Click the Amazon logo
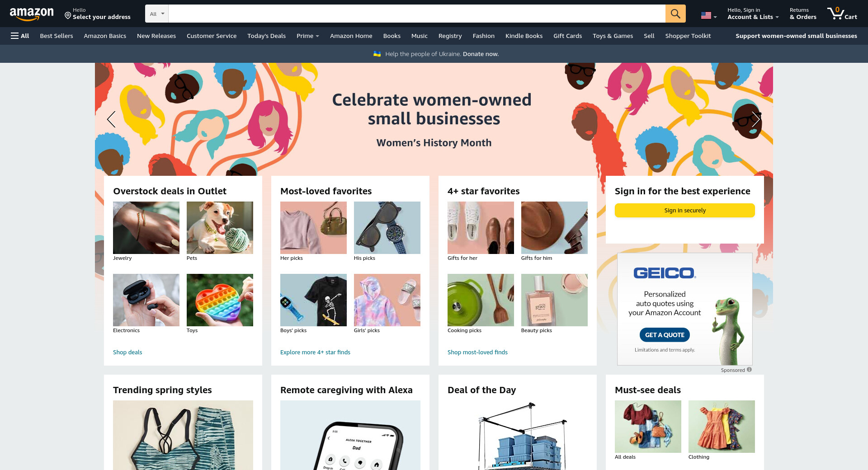The height and width of the screenshot is (470, 868). [x=32, y=14]
